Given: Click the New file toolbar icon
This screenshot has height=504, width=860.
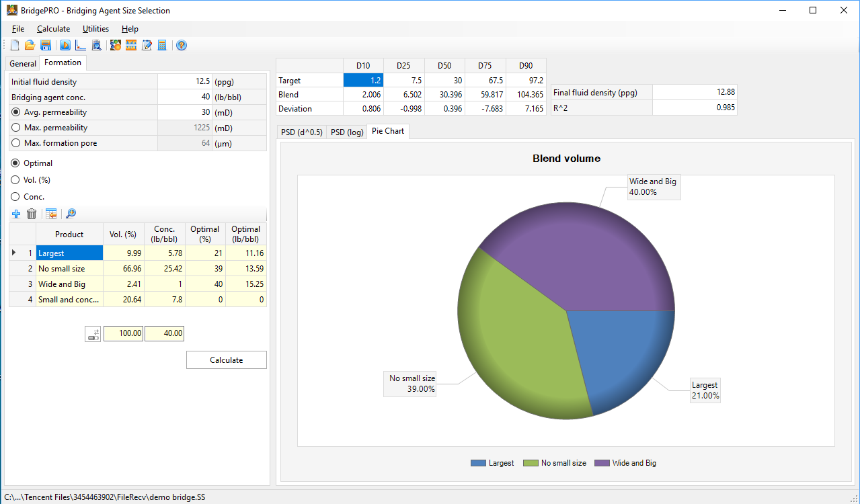Looking at the screenshot, I should click(x=15, y=45).
